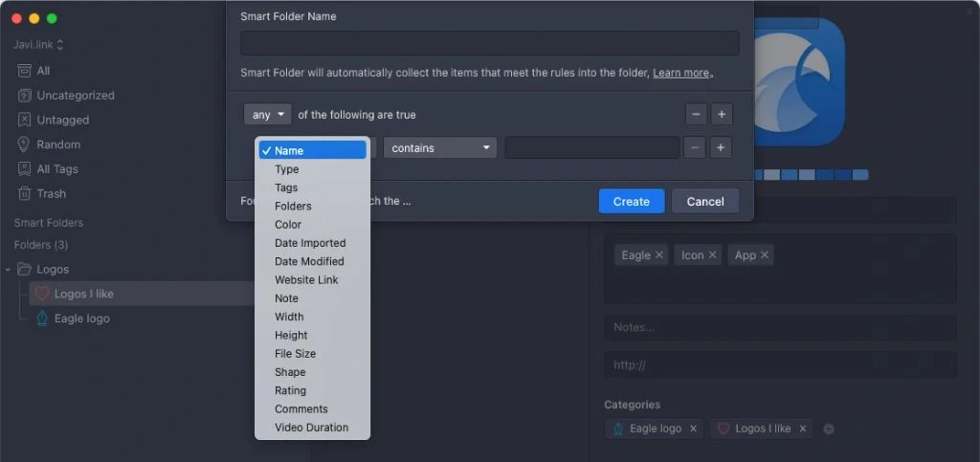Add a category with the plus circle icon
The image size is (980, 462).
coord(829,429)
